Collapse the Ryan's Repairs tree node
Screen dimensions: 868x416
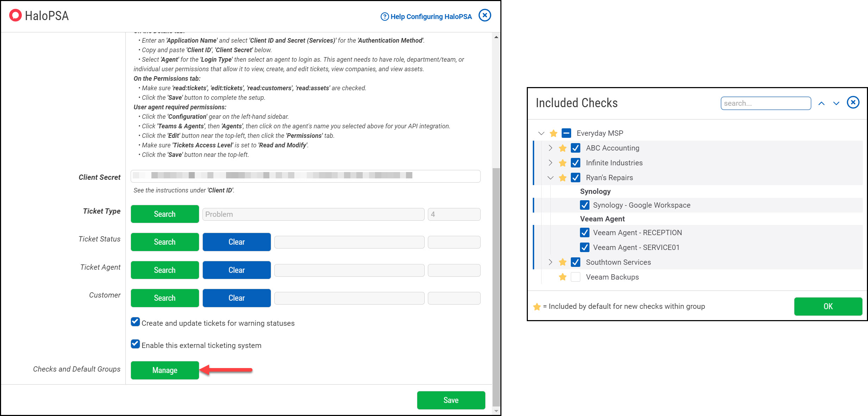click(550, 178)
